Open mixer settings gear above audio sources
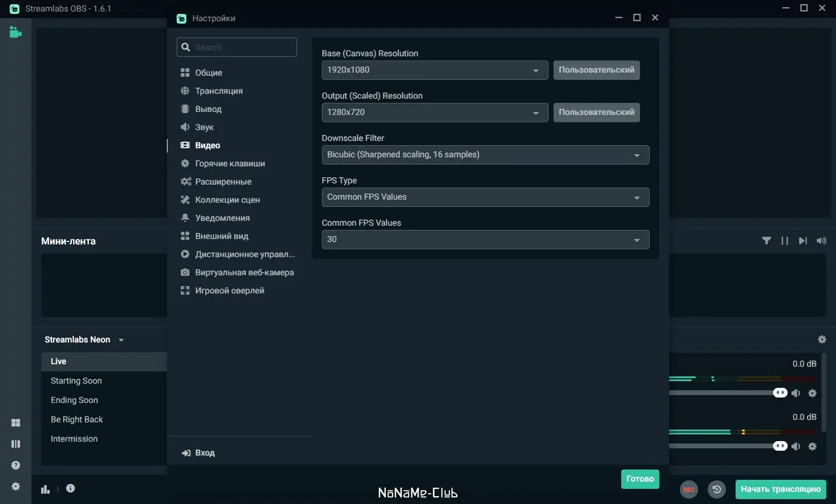836x504 pixels. pyautogui.click(x=821, y=340)
